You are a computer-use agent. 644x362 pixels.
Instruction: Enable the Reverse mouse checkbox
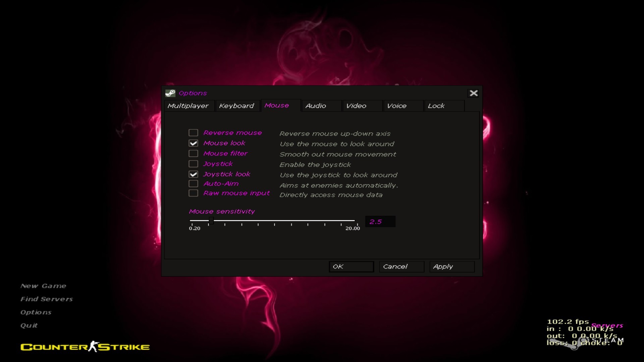pos(193,133)
